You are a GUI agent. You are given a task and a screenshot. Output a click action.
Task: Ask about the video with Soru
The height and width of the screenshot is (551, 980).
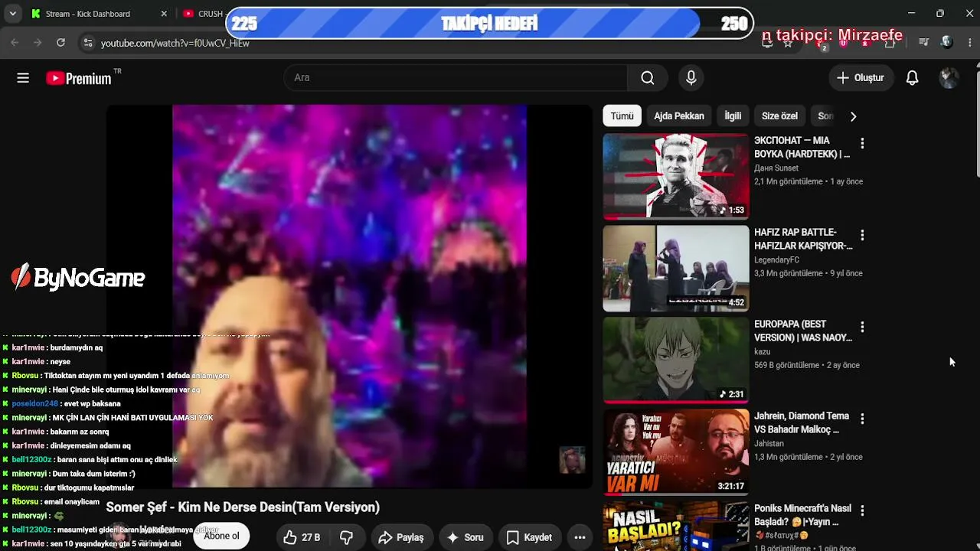(x=465, y=537)
